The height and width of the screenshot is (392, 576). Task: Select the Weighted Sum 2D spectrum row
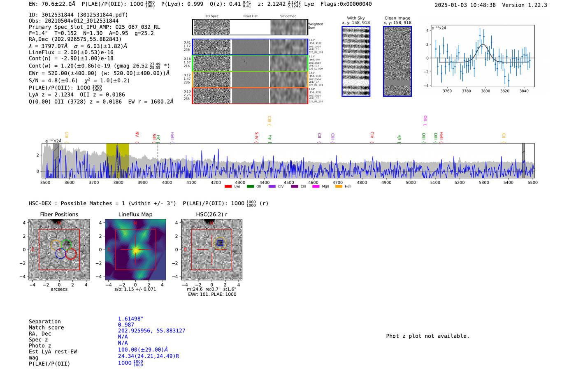tap(250, 27)
